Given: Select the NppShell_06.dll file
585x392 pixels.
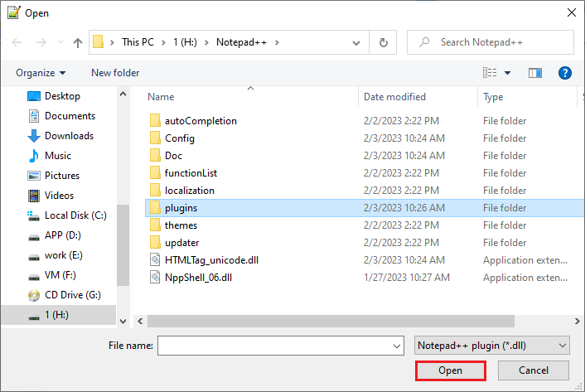Looking at the screenshot, I should (198, 278).
